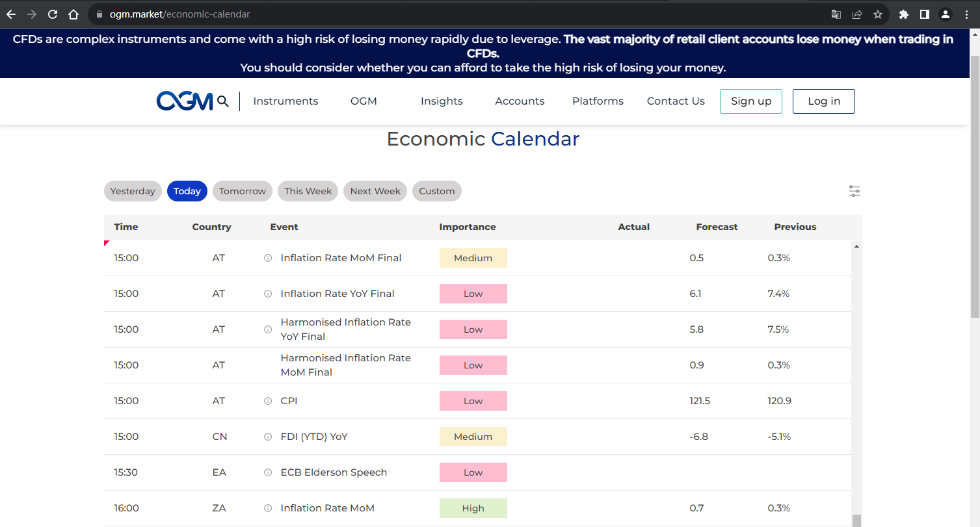This screenshot has width=980, height=527.
Task: Select the Custom date filter
Action: pyautogui.click(x=437, y=191)
